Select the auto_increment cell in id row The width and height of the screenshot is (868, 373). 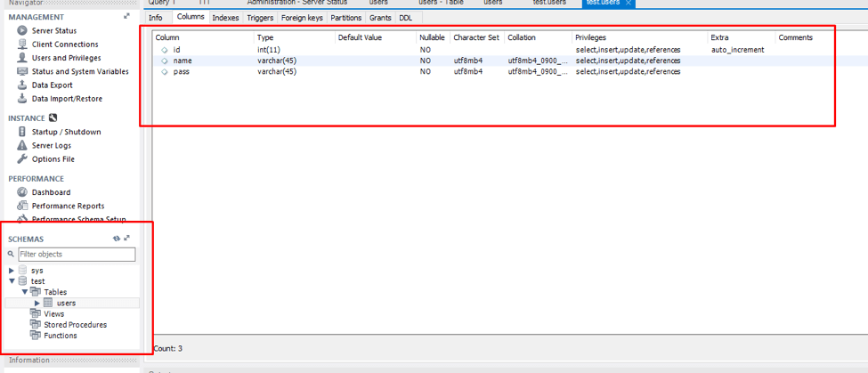pos(737,50)
